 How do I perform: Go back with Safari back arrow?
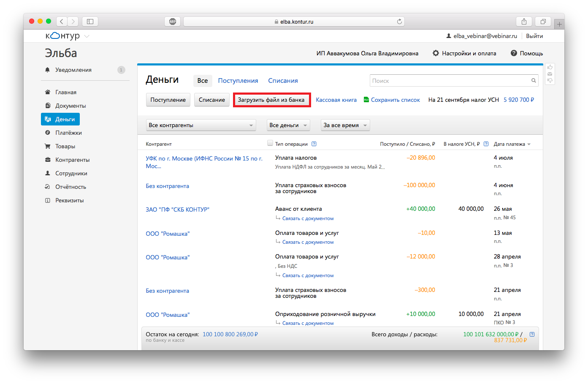62,22
